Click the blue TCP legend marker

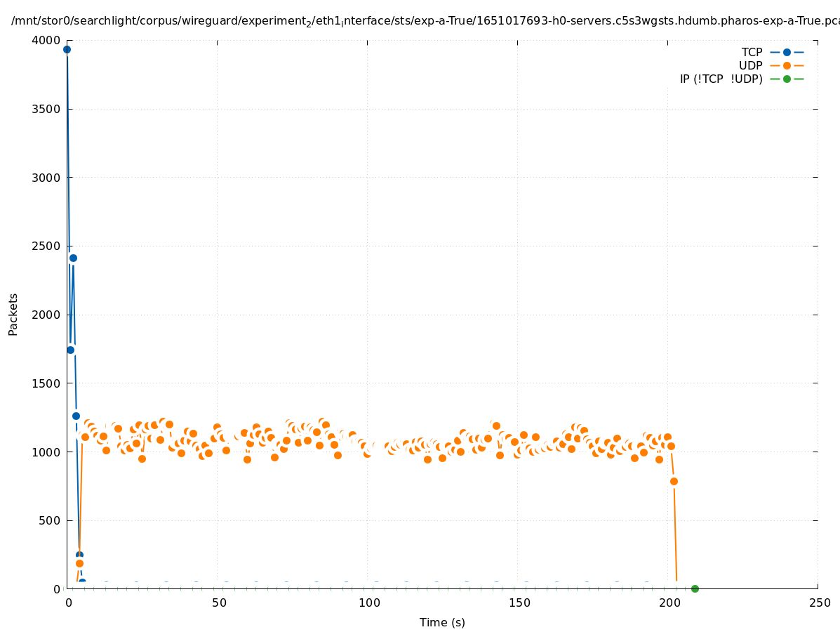click(787, 52)
